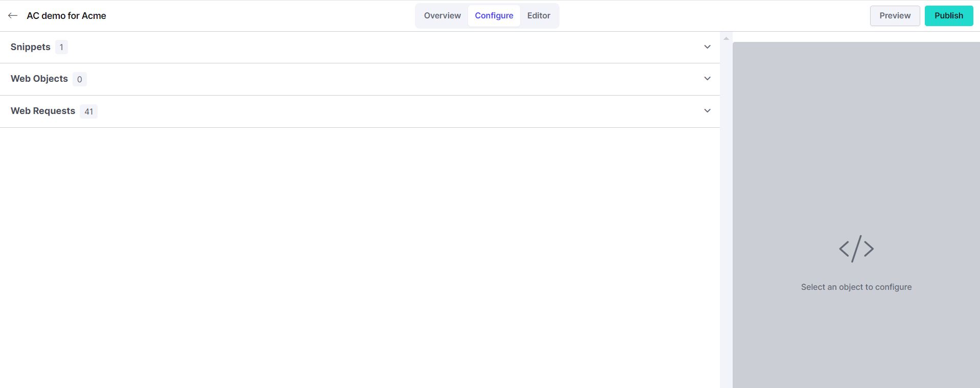Click the Web Requests count badge 41
The image size is (980, 388).
89,111
